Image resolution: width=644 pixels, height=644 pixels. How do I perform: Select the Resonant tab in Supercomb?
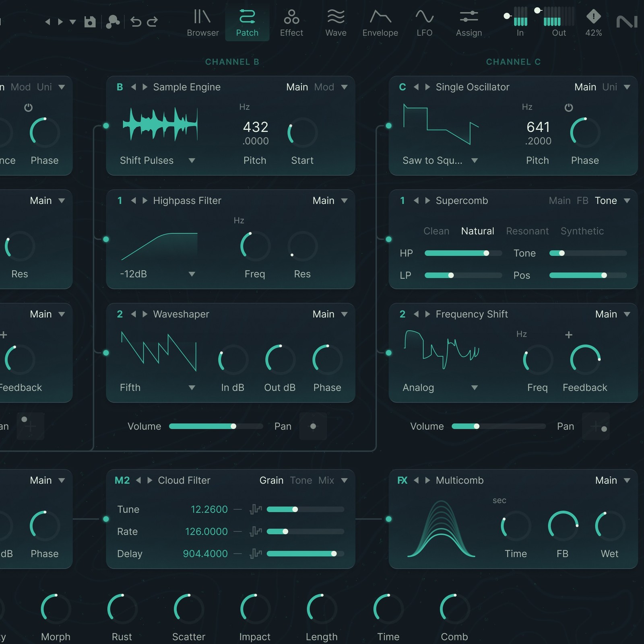click(x=527, y=231)
